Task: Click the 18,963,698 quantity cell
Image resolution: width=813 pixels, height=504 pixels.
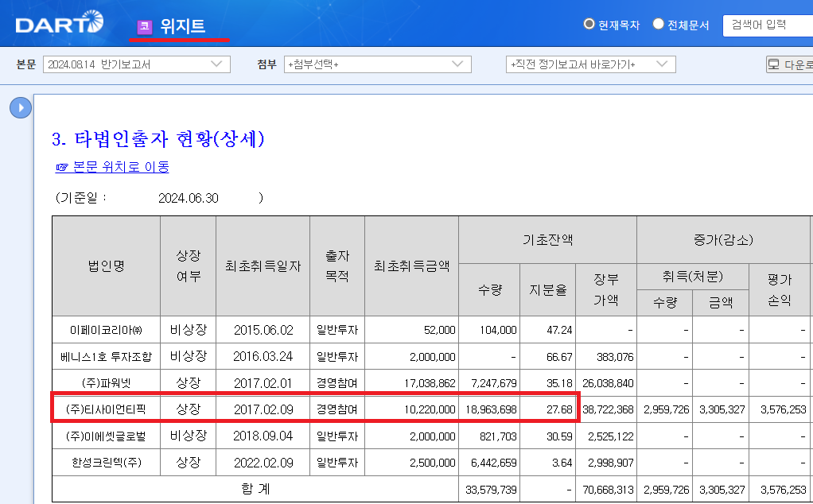Action: click(x=491, y=409)
